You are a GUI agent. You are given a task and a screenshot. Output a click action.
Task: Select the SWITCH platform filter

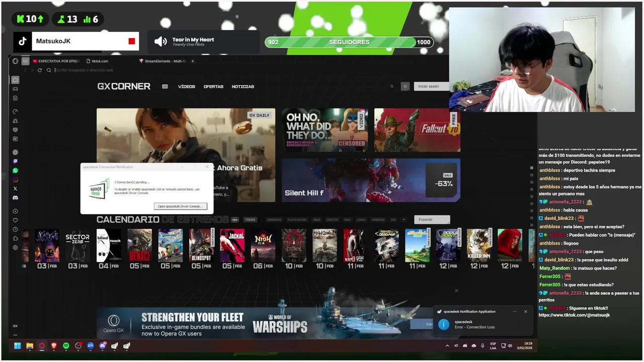click(332, 220)
